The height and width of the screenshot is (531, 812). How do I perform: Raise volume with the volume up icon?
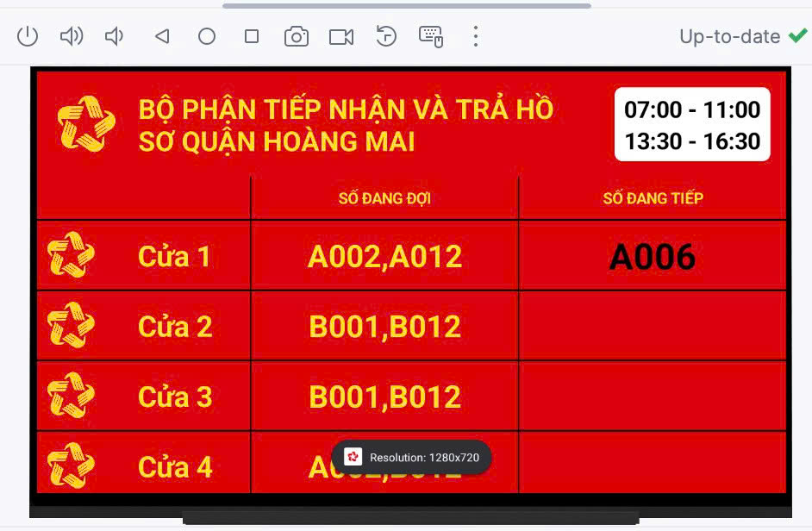pos(71,36)
